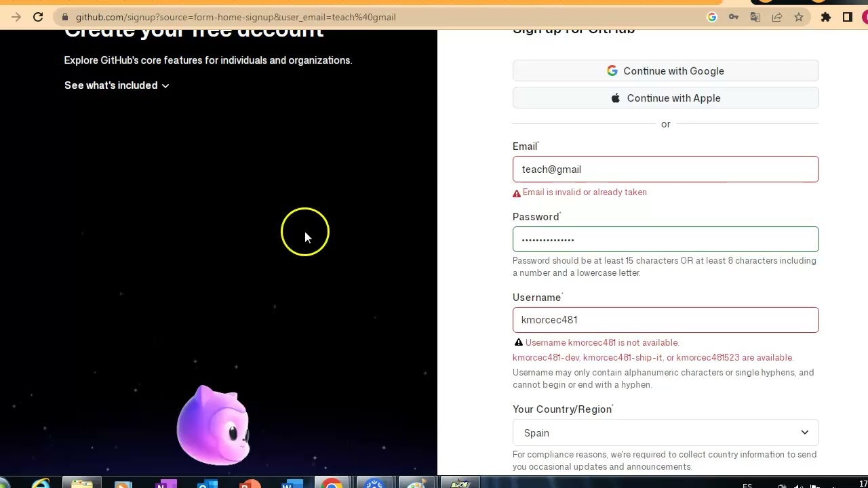The height and width of the screenshot is (488, 868).
Task: Open the Extensions puzzle icon
Action: pyautogui.click(x=826, y=17)
